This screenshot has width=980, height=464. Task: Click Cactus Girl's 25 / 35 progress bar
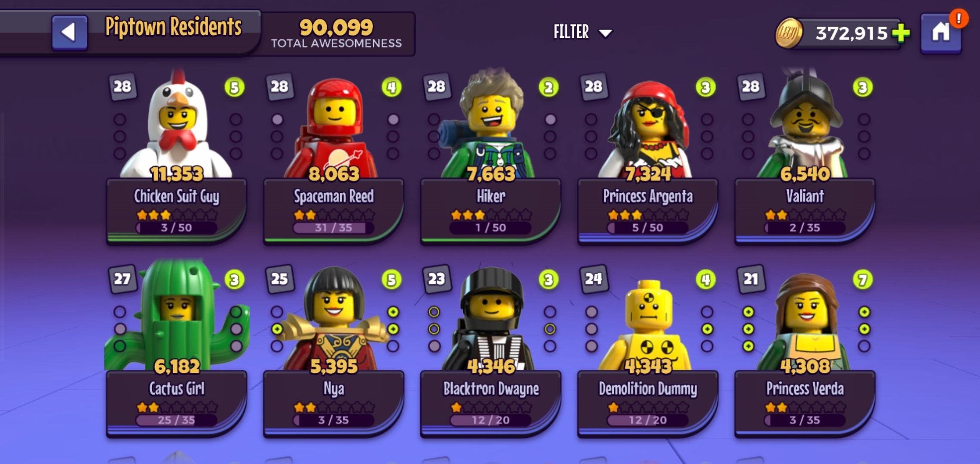176,420
